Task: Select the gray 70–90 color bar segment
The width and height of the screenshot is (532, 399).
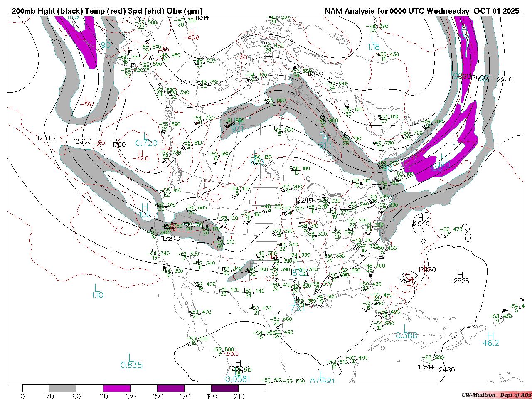Action: tap(63, 388)
